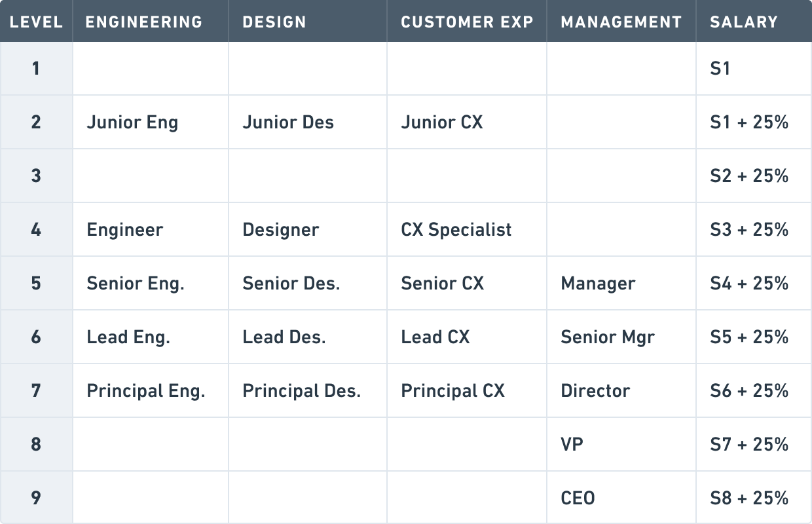This screenshot has width=812, height=524.
Task: Click level 3 row number
Action: (36, 176)
